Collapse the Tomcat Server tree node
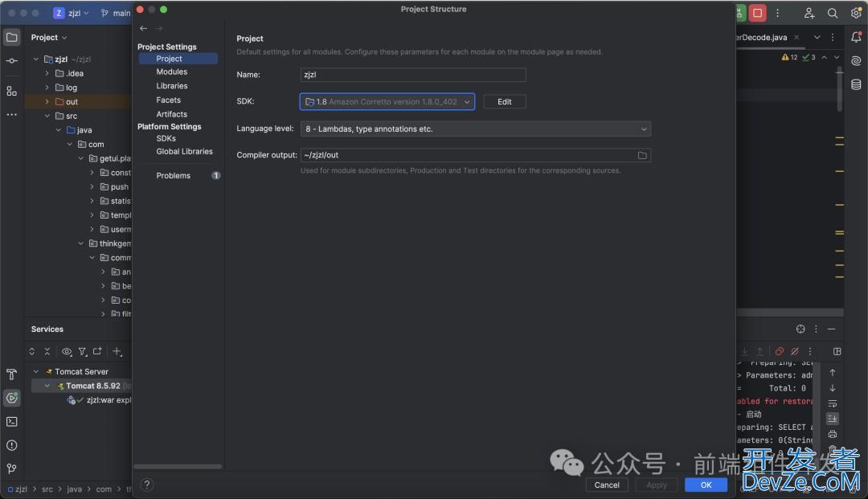 point(36,372)
